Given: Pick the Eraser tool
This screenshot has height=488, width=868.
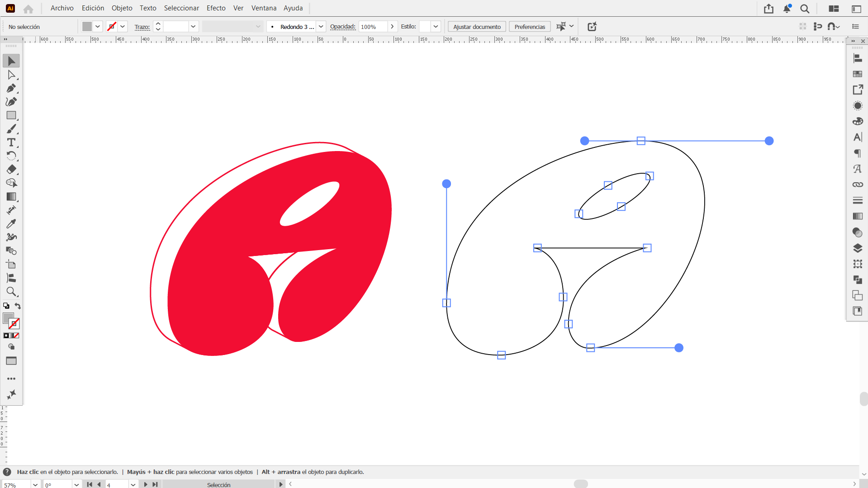Looking at the screenshot, I should pos(11,170).
